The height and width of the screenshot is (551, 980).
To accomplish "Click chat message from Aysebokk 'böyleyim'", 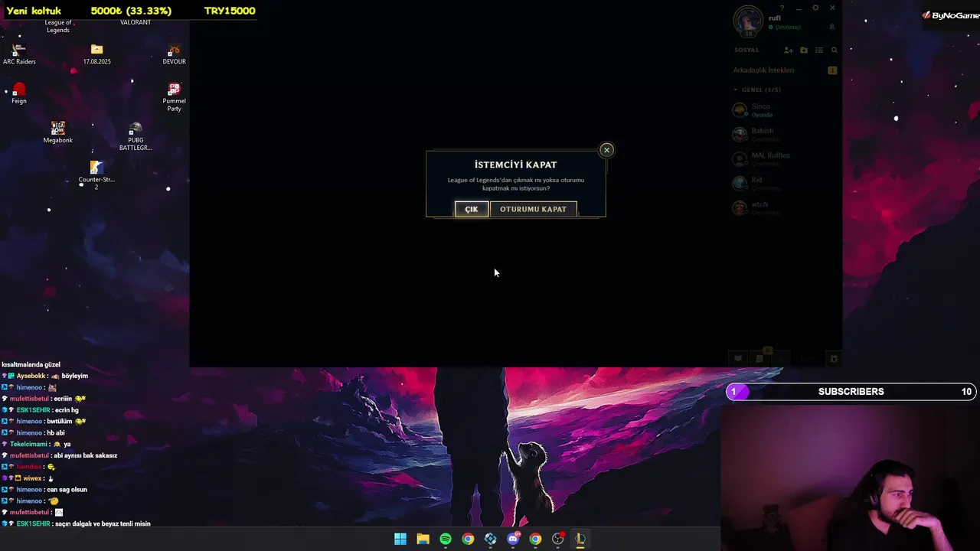I will click(x=45, y=376).
